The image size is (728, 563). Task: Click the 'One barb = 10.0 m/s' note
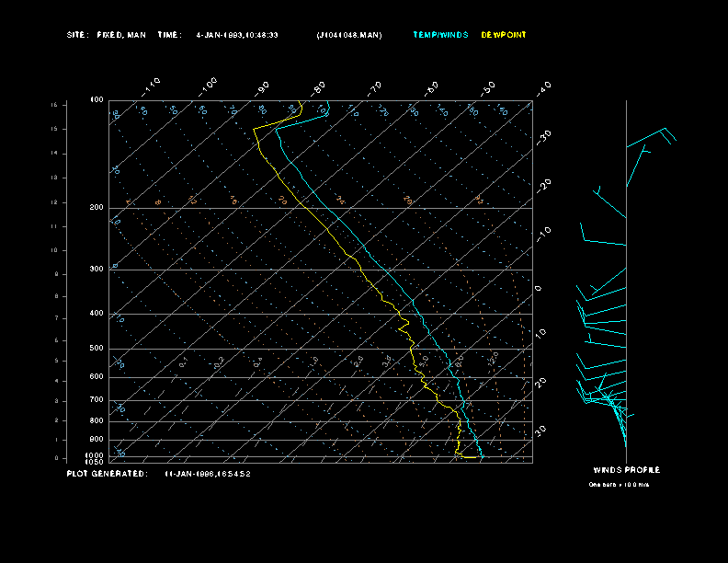619,485
